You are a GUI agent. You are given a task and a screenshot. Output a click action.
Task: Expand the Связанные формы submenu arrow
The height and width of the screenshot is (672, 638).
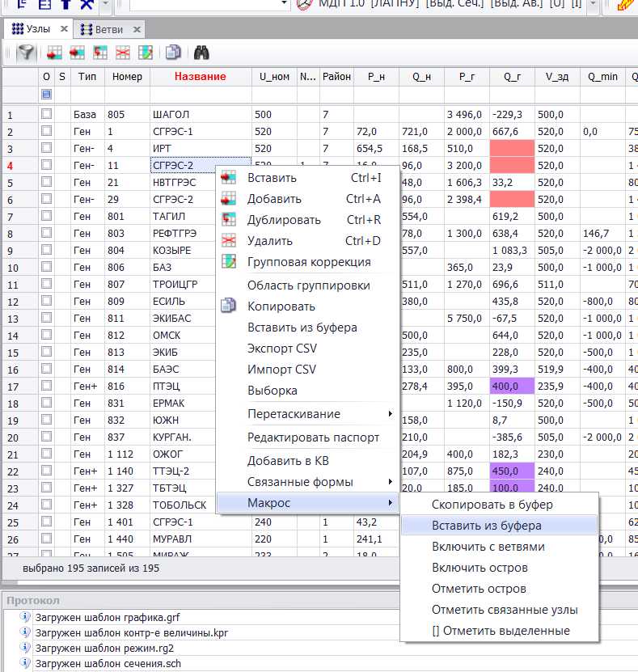(x=390, y=481)
